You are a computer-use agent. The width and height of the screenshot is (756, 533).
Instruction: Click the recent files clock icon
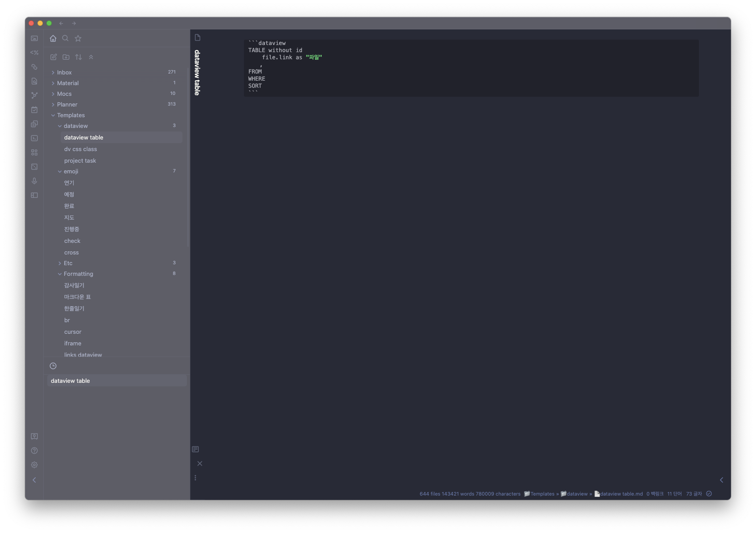[x=53, y=366]
